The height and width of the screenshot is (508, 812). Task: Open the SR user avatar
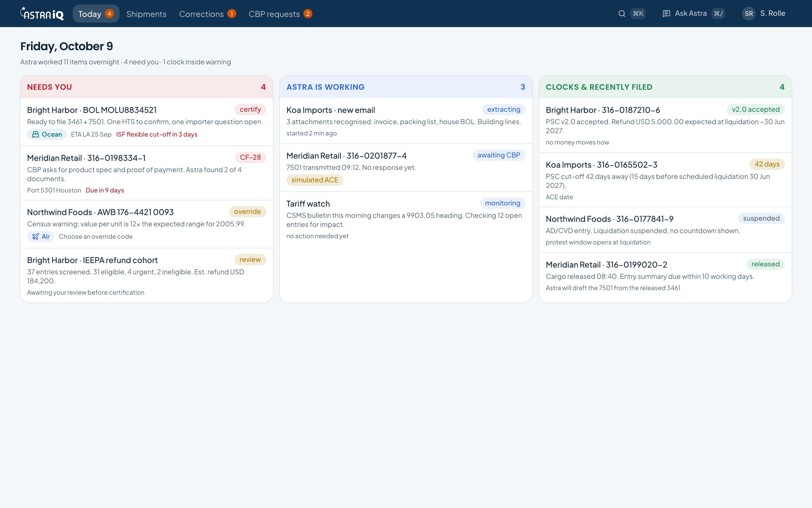pos(749,14)
